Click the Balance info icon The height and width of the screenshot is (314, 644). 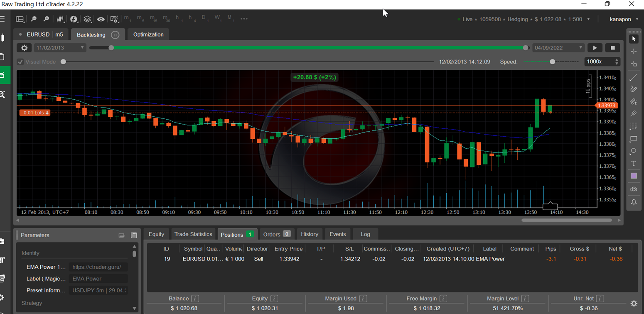(194, 299)
